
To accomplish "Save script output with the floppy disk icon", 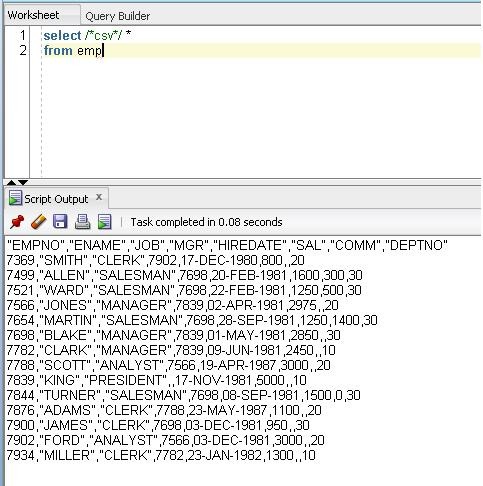I will (x=60, y=222).
